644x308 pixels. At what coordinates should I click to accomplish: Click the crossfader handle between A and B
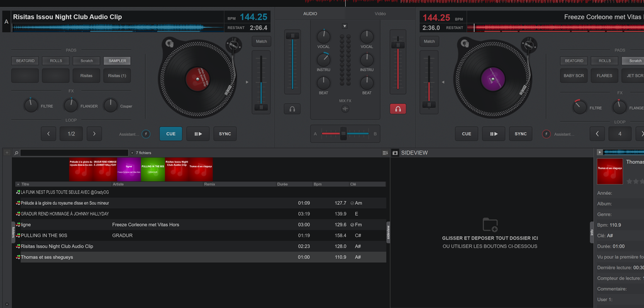click(343, 133)
